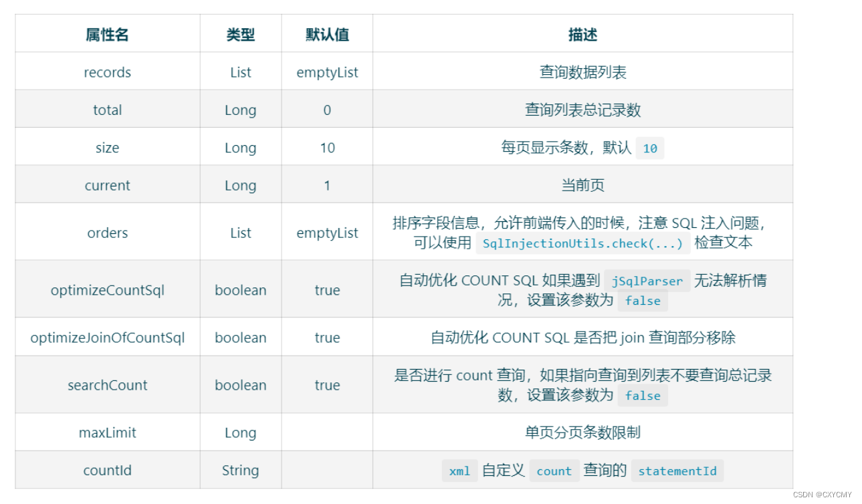The image size is (862, 504).
Task: Click the Long type in size row
Action: 241,148
